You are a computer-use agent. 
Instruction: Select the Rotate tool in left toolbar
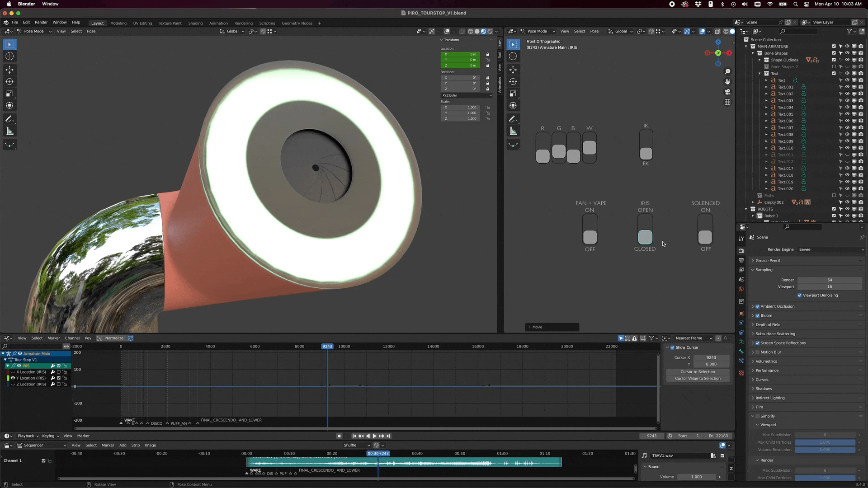tap(9, 82)
